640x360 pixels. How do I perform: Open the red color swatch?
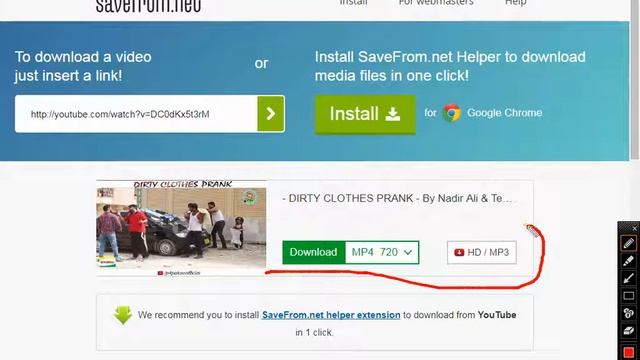pos(629,352)
